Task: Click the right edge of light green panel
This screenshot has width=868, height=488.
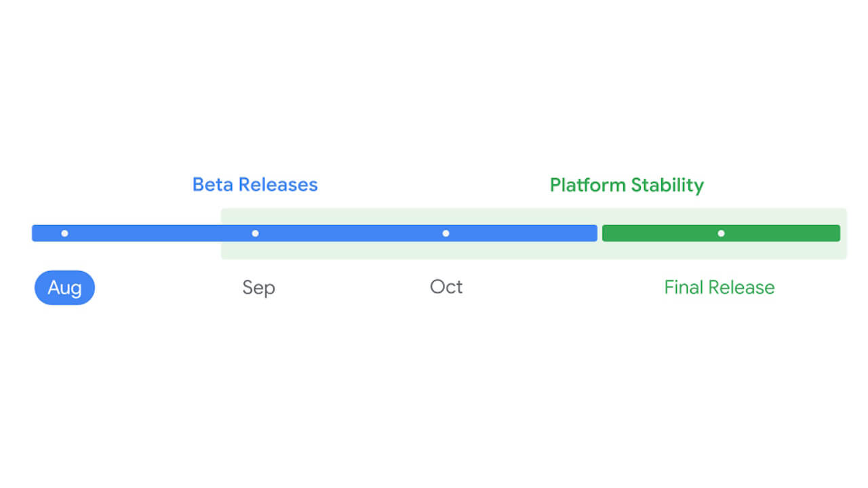Action: 844,233
